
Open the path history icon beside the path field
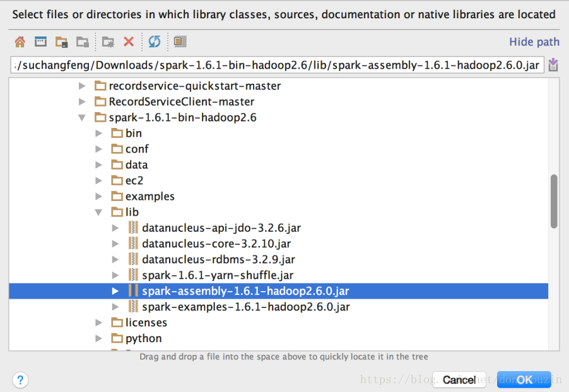[x=553, y=65]
